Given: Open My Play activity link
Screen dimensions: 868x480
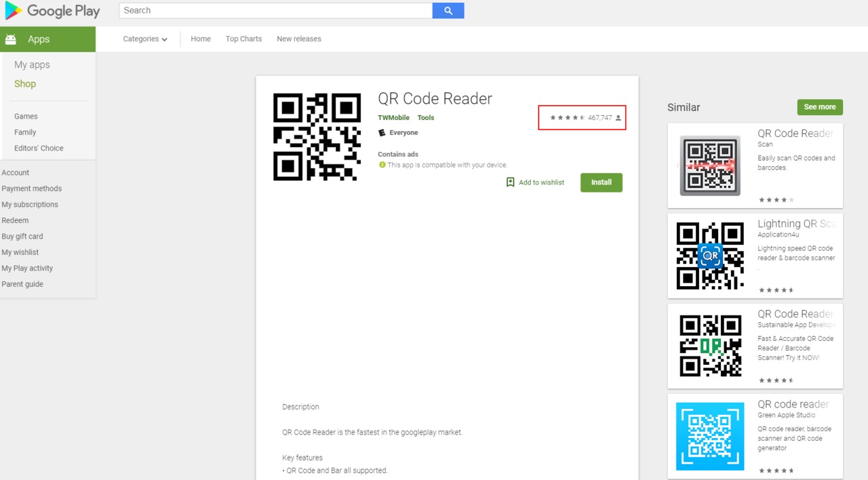Looking at the screenshot, I should pyautogui.click(x=27, y=268).
